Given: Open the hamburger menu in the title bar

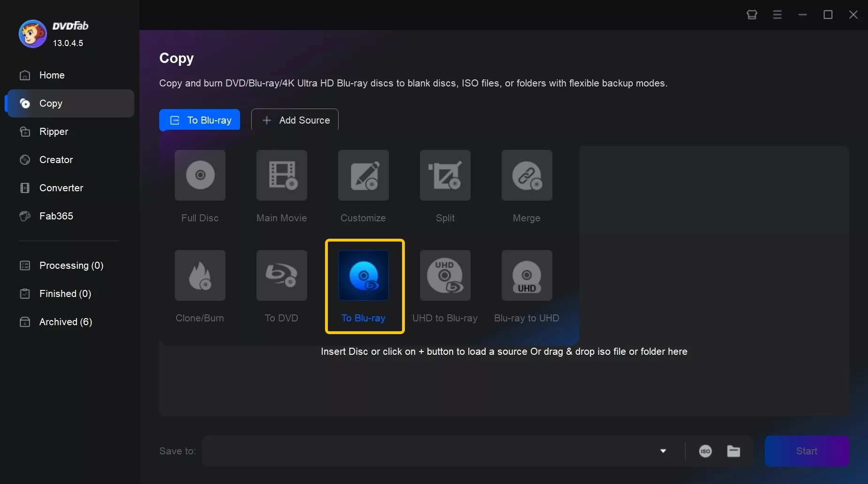Looking at the screenshot, I should (777, 15).
